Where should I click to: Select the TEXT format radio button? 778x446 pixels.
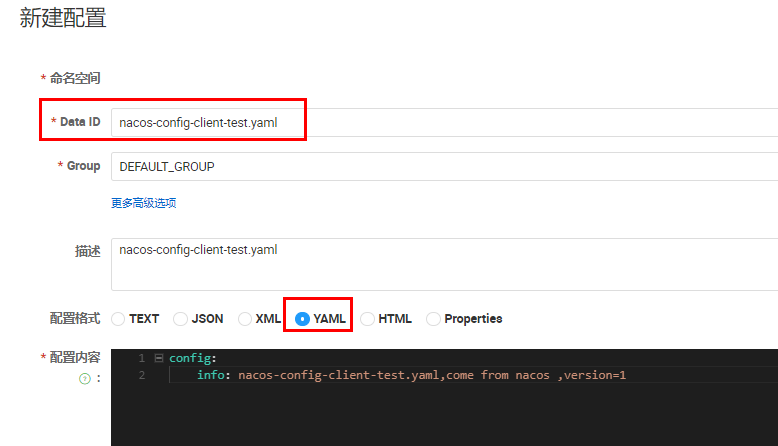(x=118, y=319)
